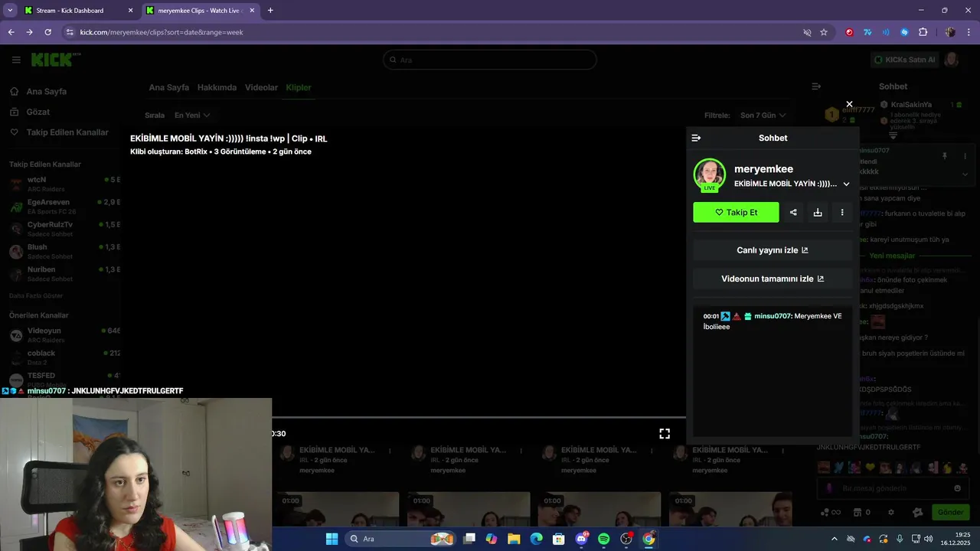This screenshot has width=980, height=551.
Task: Click the crossed-eye icon in address bar
Action: (807, 32)
